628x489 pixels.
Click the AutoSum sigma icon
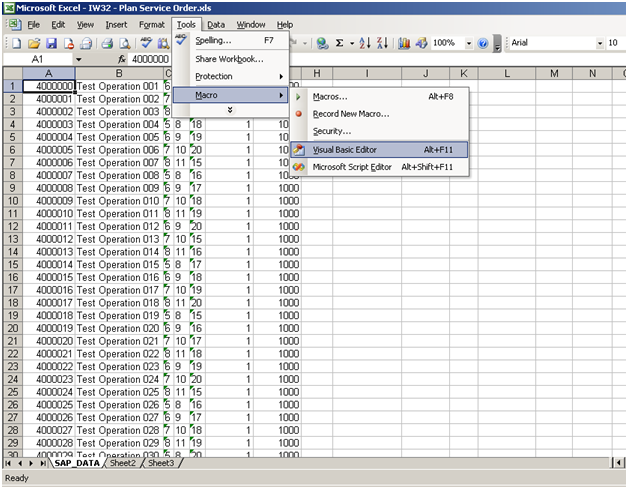click(x=339, y=43)
